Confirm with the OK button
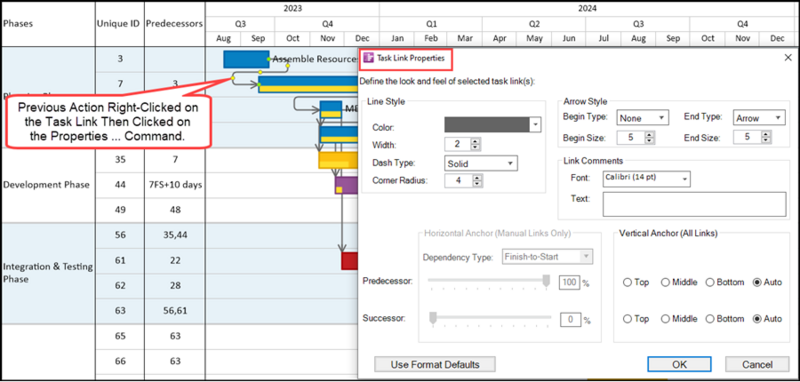800x382 pixels. point(679,364)
